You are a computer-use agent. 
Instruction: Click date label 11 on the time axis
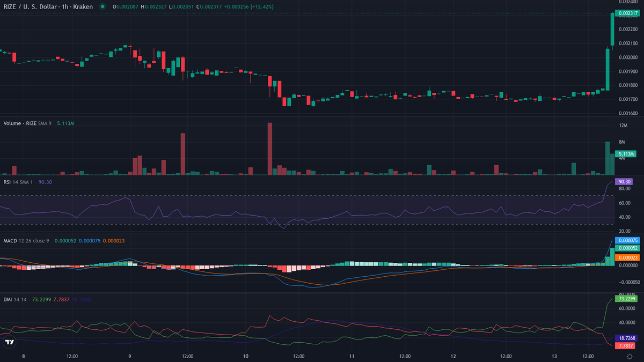click(x=352, y=356)
